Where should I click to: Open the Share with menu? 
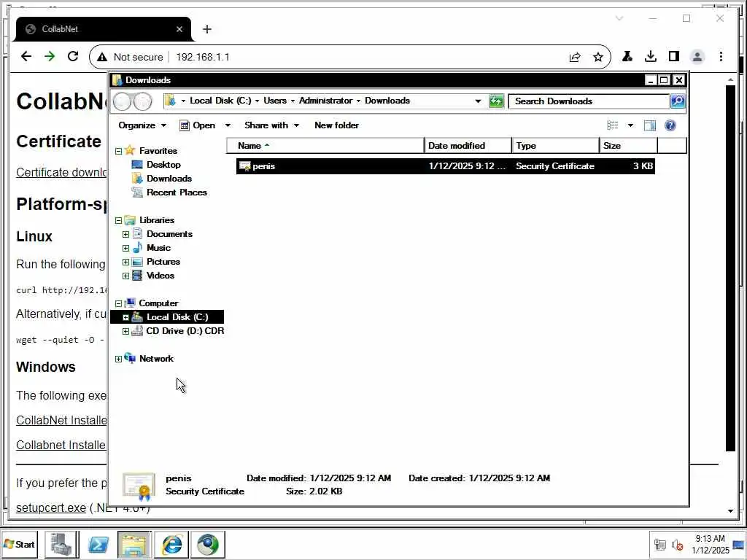point(271,125)
